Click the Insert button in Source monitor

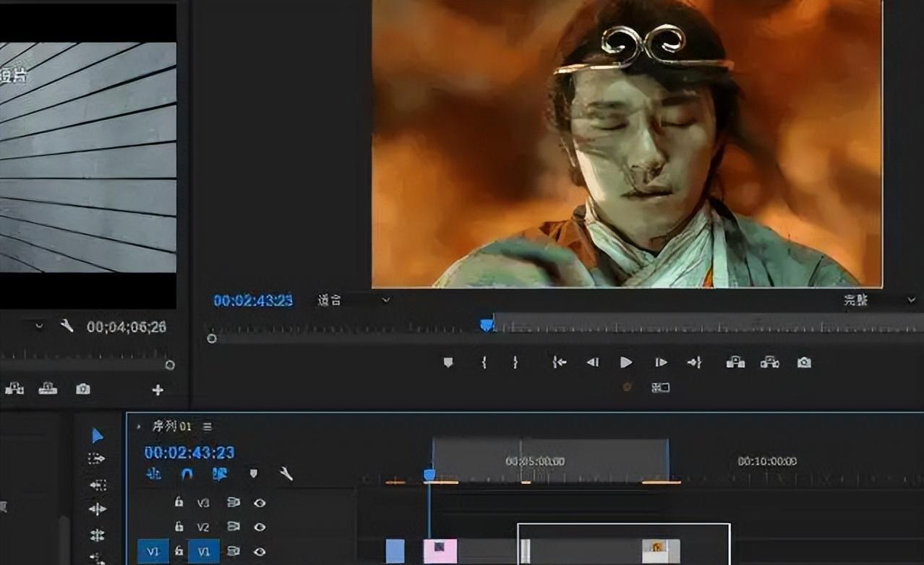coord(14,389)
